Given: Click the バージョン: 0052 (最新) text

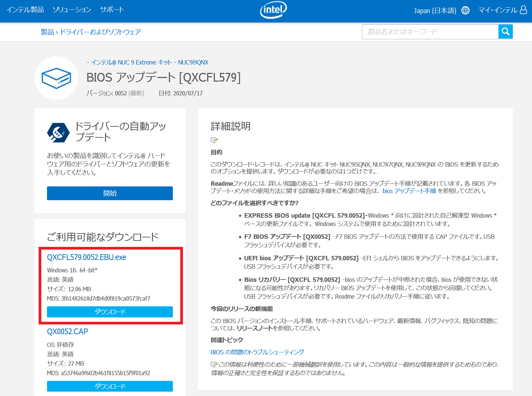Looking at the screenshot, I should click(x=115, y=93).
